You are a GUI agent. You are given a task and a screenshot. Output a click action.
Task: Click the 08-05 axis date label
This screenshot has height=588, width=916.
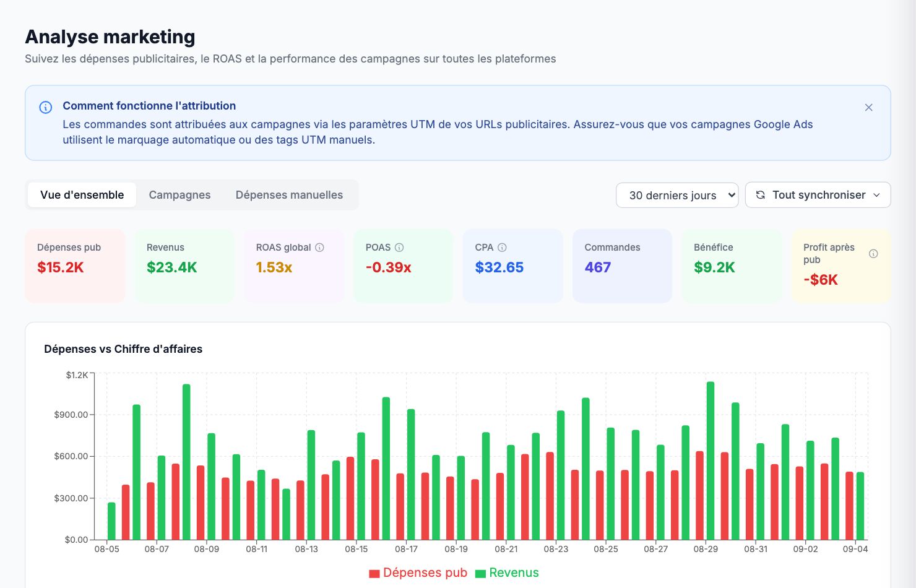pos(106,549)
